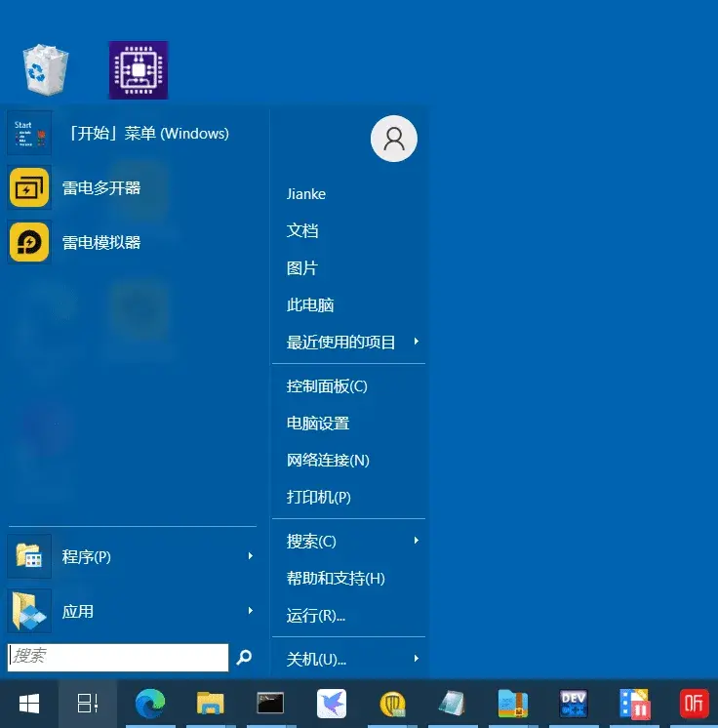
Task: Click the Windows Start button on taskbar
Action: tap(29, 704)
